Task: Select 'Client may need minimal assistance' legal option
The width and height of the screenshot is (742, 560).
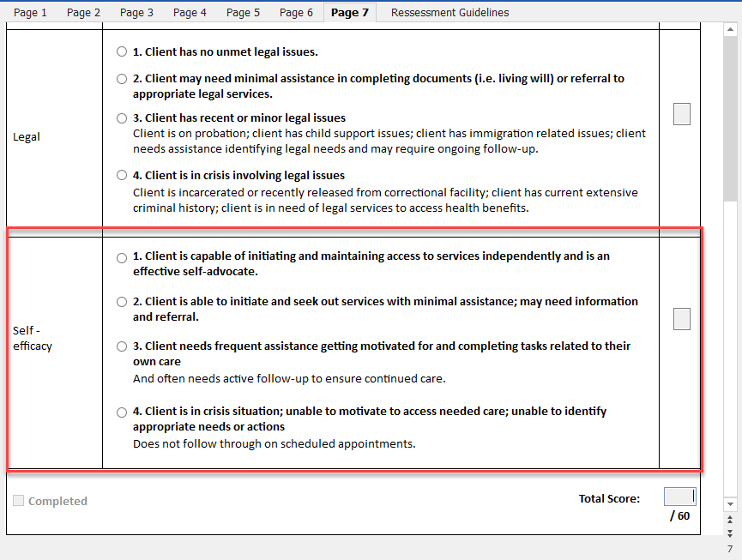Action: (x=121, y=78)
